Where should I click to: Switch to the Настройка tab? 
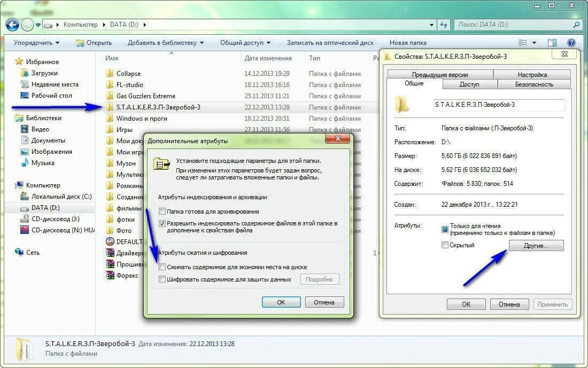pos(532,75)
